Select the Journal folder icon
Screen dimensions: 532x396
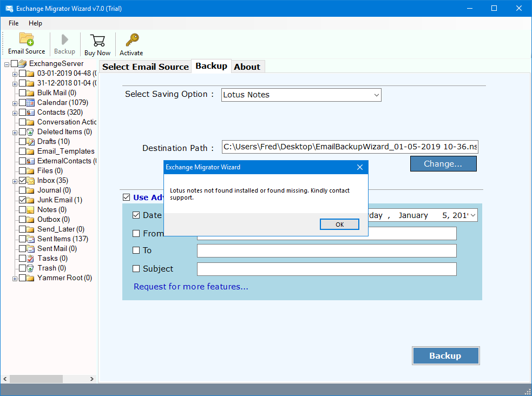tap(30, 190)
